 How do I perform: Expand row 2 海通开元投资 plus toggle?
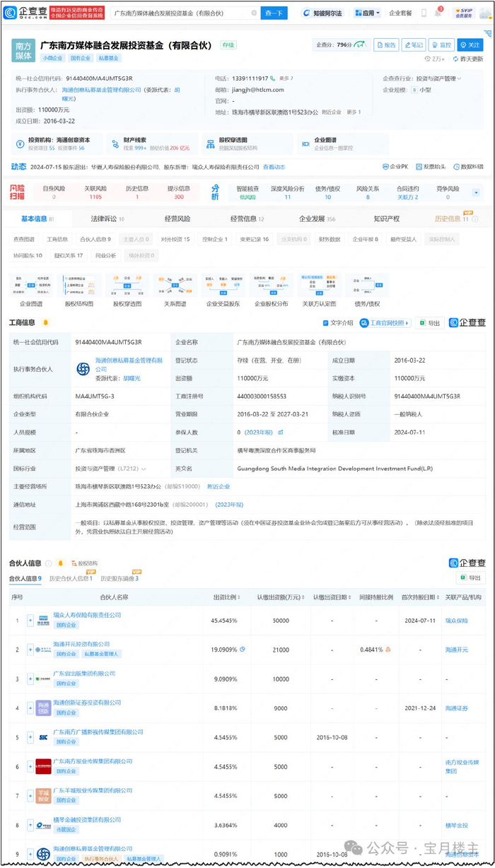(30, 649)
